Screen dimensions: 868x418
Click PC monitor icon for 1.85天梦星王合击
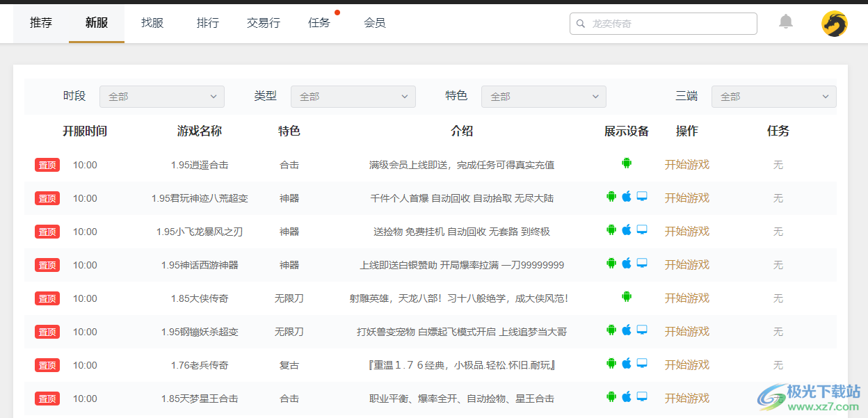[x=642, y=397]
